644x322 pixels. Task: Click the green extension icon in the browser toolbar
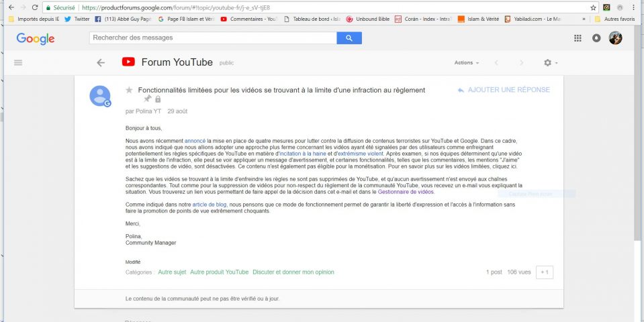pos(606,7)
